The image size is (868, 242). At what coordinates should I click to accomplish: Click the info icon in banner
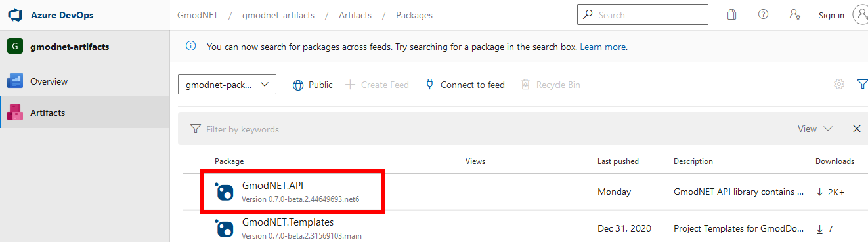191,46
